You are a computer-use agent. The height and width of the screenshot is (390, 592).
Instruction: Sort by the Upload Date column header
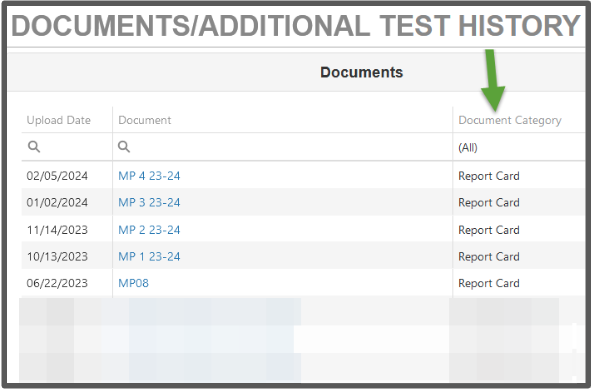(59, 120)
